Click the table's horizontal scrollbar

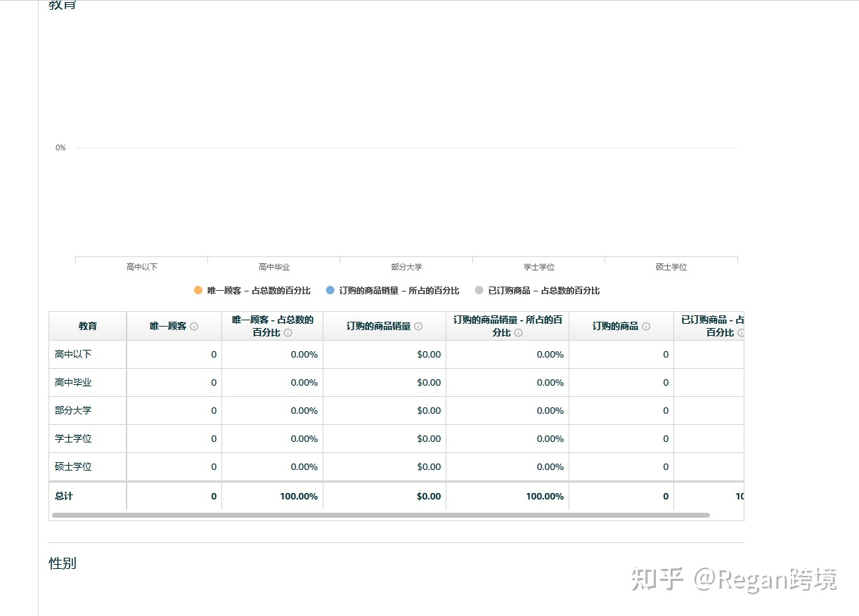380,516
